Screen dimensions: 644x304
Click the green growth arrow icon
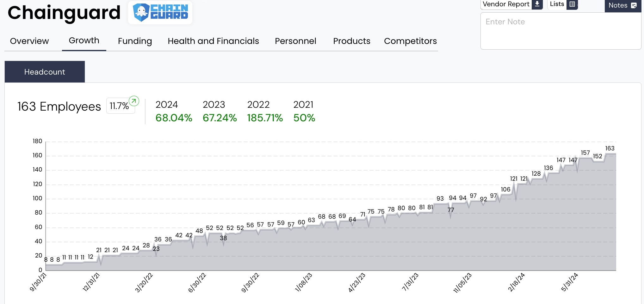(134, 101)
